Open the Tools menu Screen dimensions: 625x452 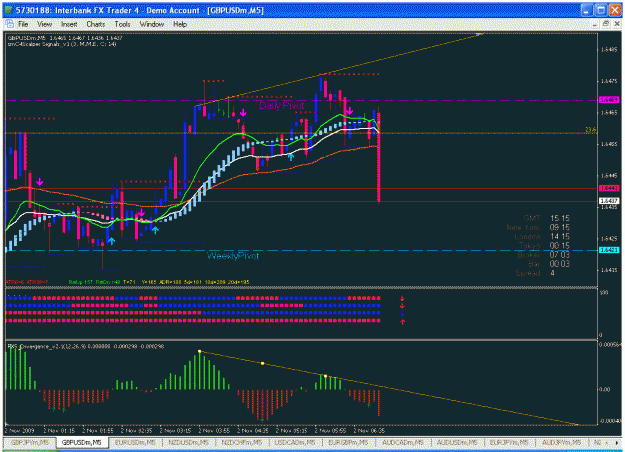point(122,24)
